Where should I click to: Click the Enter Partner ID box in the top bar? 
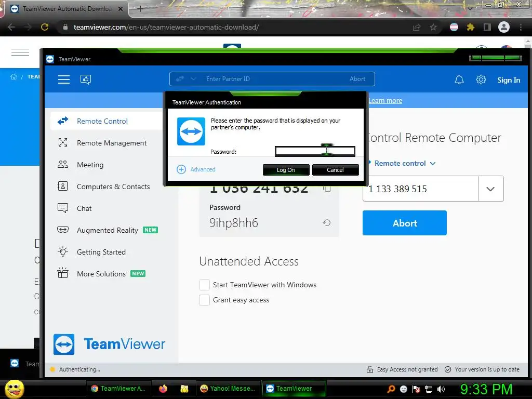click(x=272, y=79)
